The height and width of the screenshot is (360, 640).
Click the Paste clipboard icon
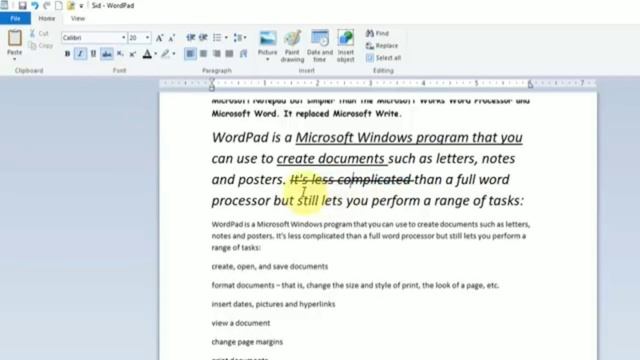(15, 38)
